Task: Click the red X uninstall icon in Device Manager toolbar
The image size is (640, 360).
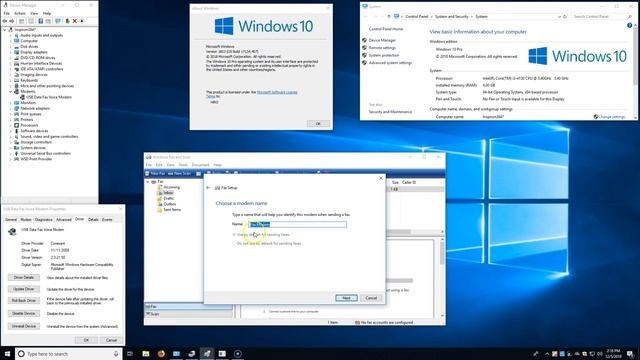Action: (x=75, y=21)
